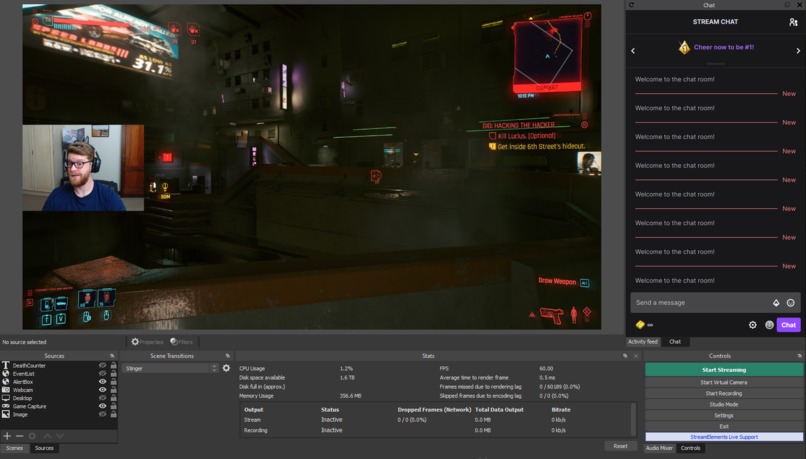Open the chat community users list icon
The height and width of the screenshot is (459, 806).
(793, 22)
